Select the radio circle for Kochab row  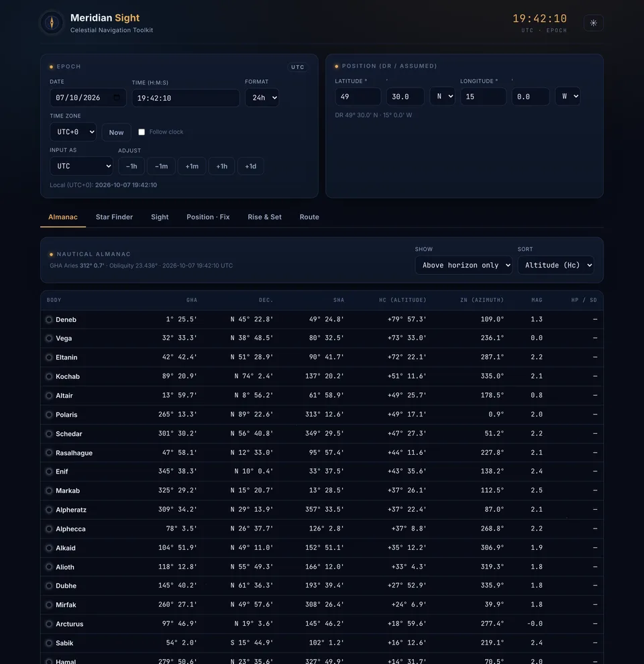pos(49,376)
